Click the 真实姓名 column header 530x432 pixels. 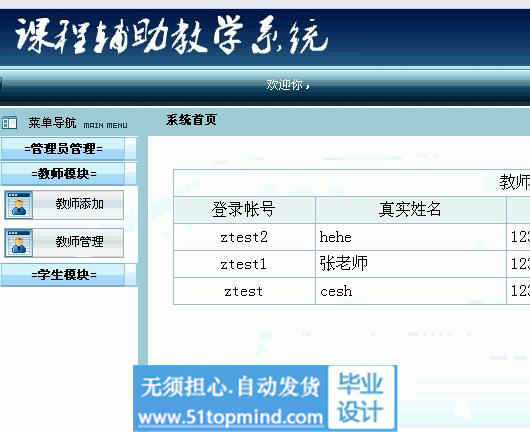pos(410,210)
